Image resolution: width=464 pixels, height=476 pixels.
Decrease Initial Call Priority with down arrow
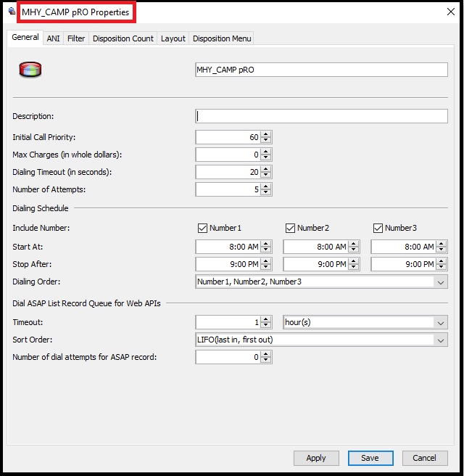tap(265, 140)
